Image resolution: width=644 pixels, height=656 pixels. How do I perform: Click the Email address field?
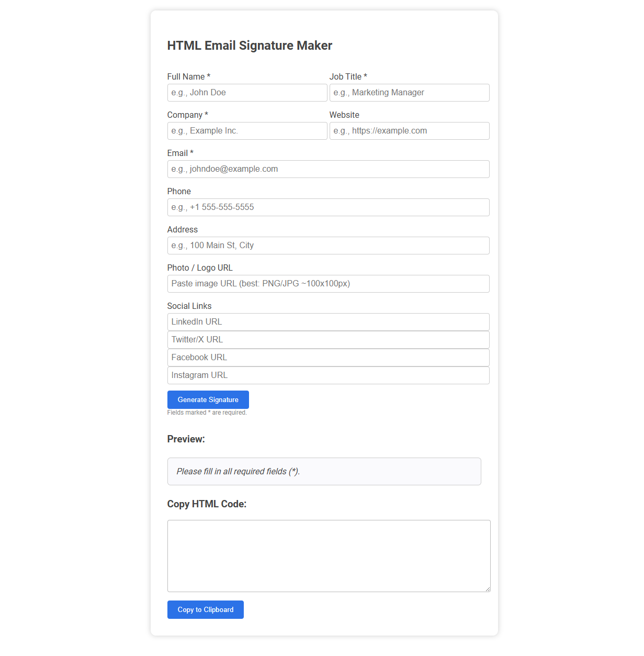tap(328, 169)
